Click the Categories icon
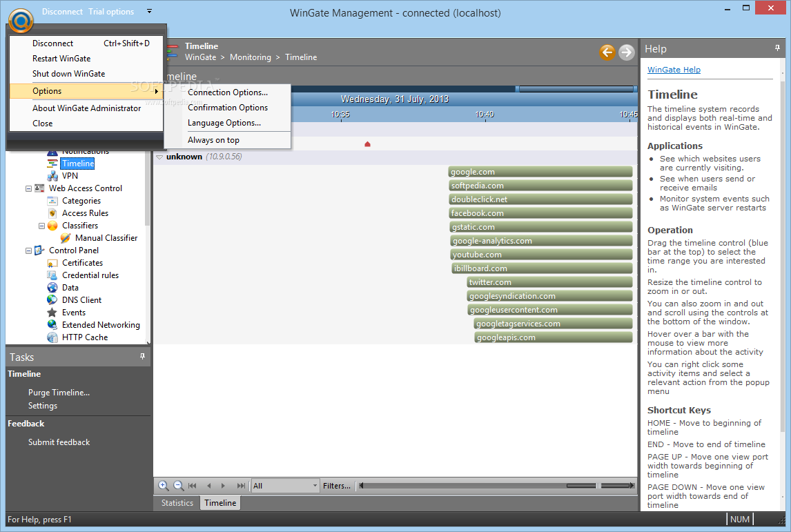The width and height of the screenshot is (791, 532). (52, 201)
